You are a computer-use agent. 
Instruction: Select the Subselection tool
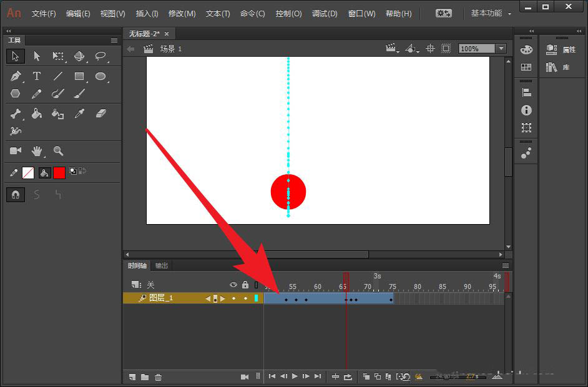[37, 56]
